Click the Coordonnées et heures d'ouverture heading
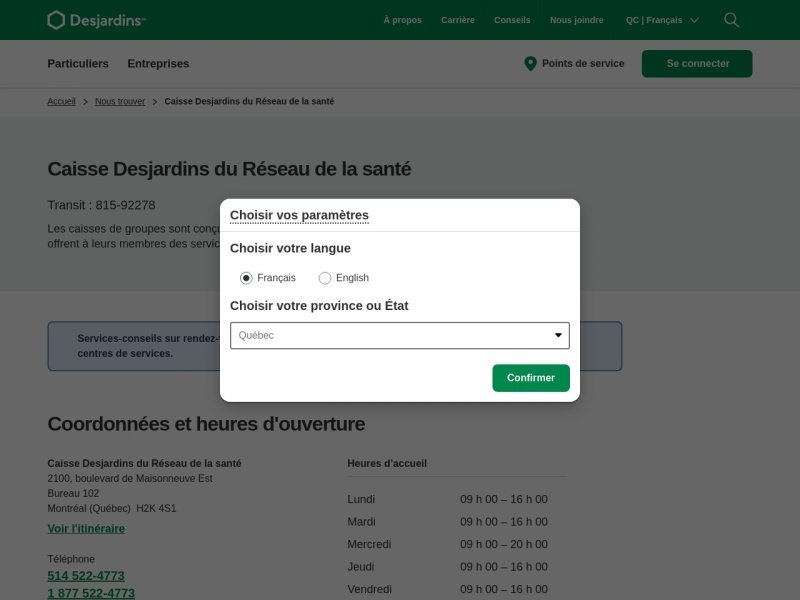The width and height of the screenshot is (800, 600). point(206,424)
